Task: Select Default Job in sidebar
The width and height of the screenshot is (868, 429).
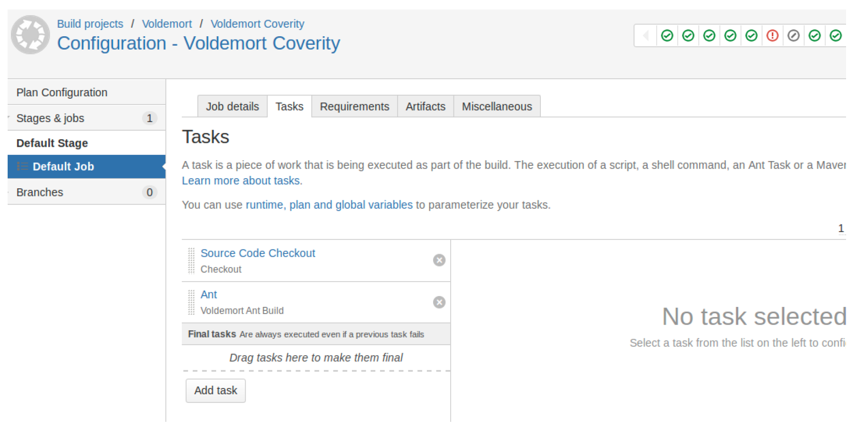Action: click(63, 167)
